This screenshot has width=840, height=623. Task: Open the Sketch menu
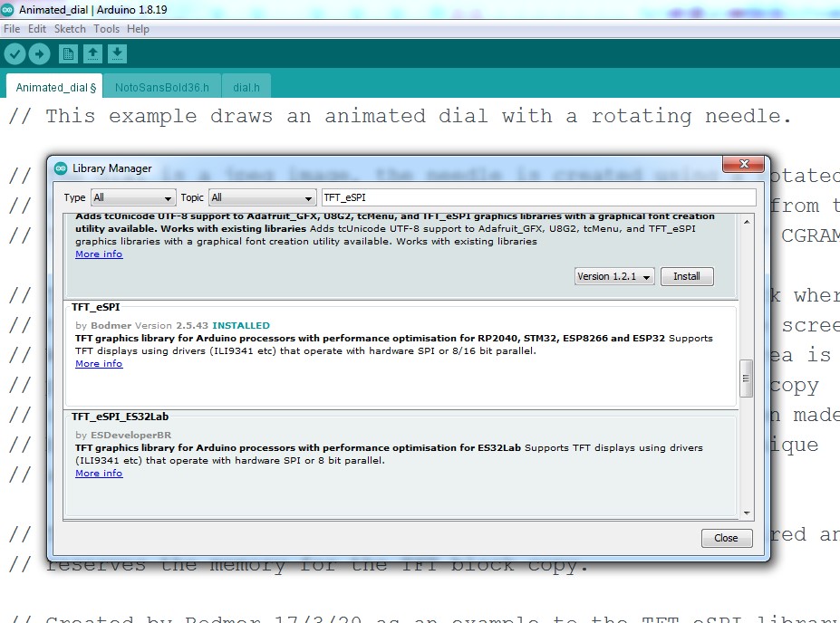pos(70,29)
